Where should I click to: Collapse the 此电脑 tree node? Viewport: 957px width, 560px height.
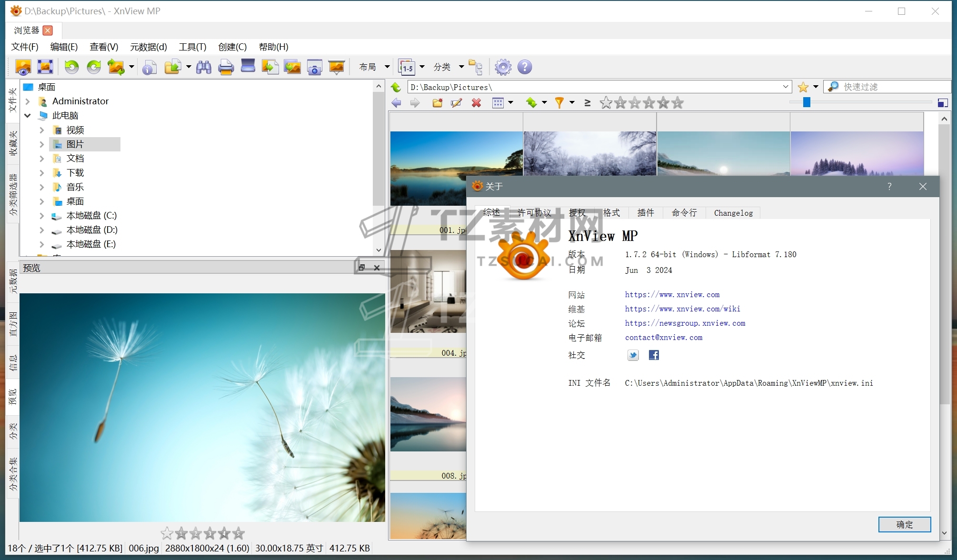tap(28, 116)
